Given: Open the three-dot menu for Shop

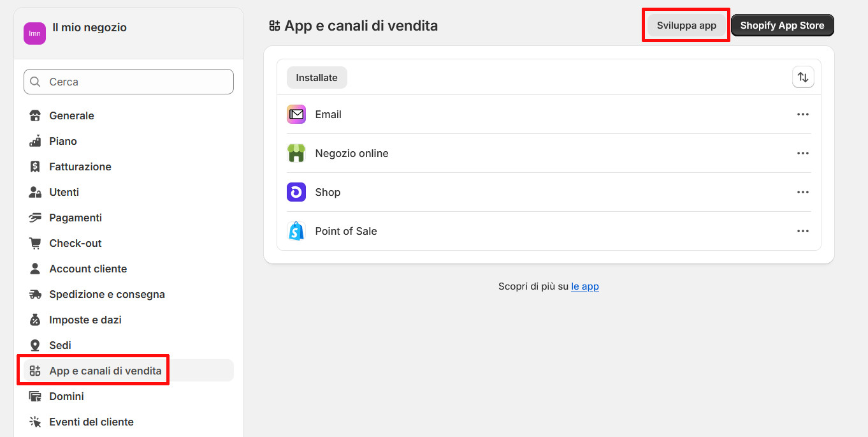Looking at the screenshot, I should point(803,192).
